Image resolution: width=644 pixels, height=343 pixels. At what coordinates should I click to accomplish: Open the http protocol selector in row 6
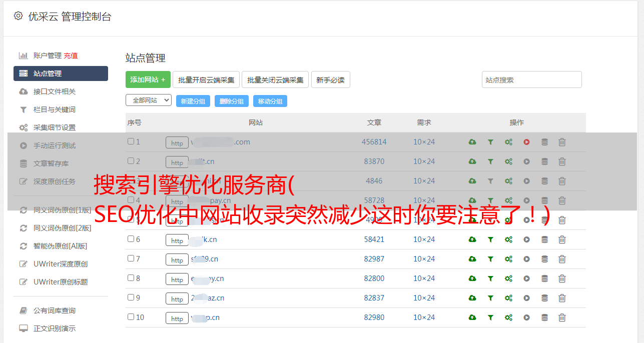[177, 240]
